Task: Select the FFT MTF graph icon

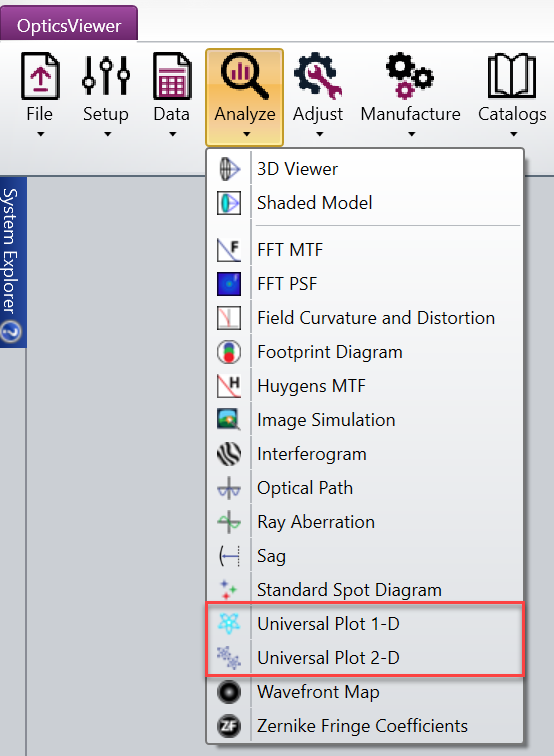Action: tap(229, 250)
